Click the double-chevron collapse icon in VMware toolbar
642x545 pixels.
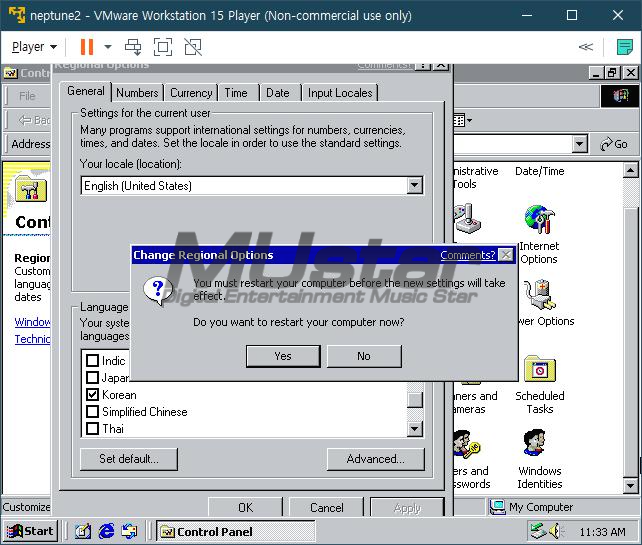(x=585, y=47)
